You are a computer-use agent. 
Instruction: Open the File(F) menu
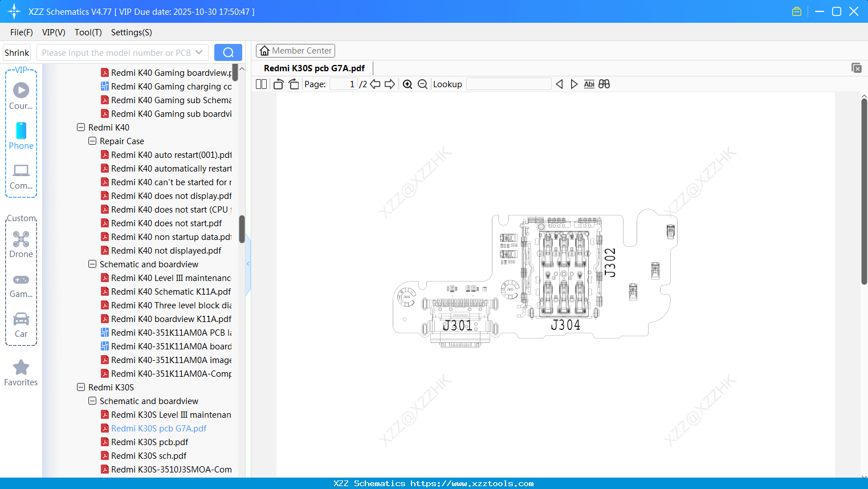click(x=22, y=32)
